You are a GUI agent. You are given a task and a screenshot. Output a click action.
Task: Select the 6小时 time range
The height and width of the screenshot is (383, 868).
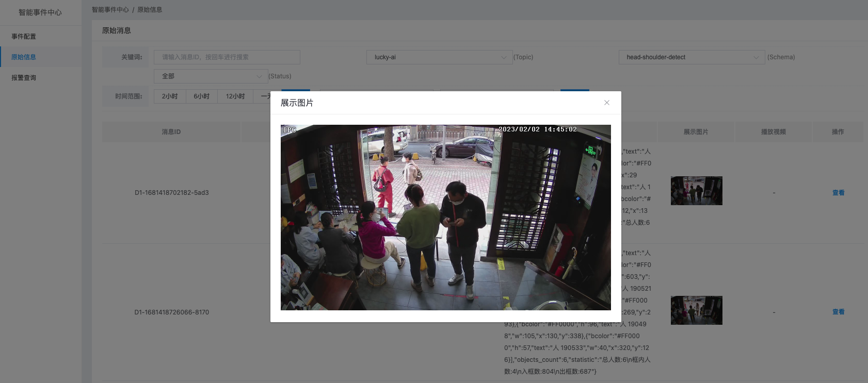coord(202,96)
